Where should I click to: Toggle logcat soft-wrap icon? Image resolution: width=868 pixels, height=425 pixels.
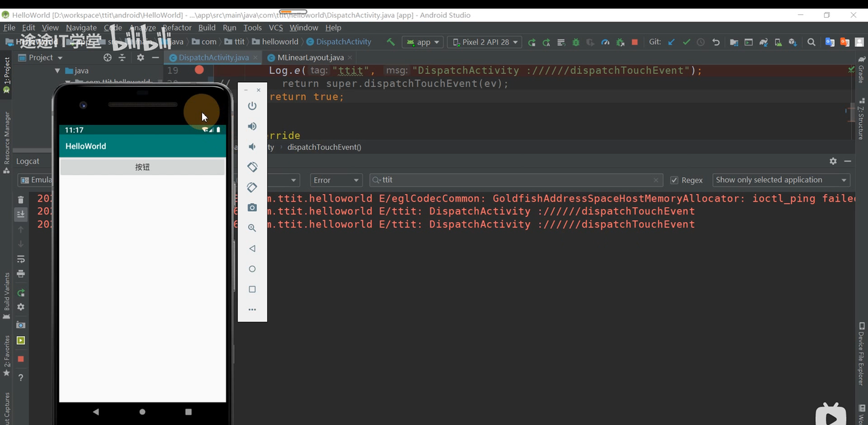click(x=21, y=259)
